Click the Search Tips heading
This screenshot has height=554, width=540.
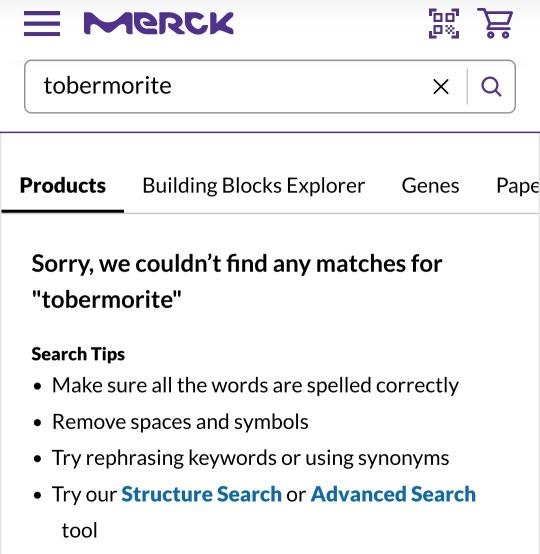(78, 354)
